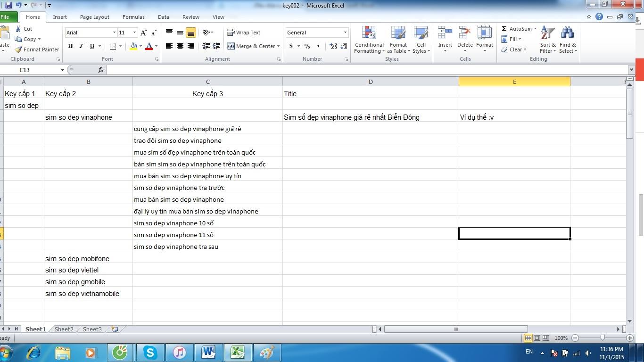Center text horizontally in the cell
Image resolution: width=644 pixels, height=362 pixels.
click(x=180, y=46)
